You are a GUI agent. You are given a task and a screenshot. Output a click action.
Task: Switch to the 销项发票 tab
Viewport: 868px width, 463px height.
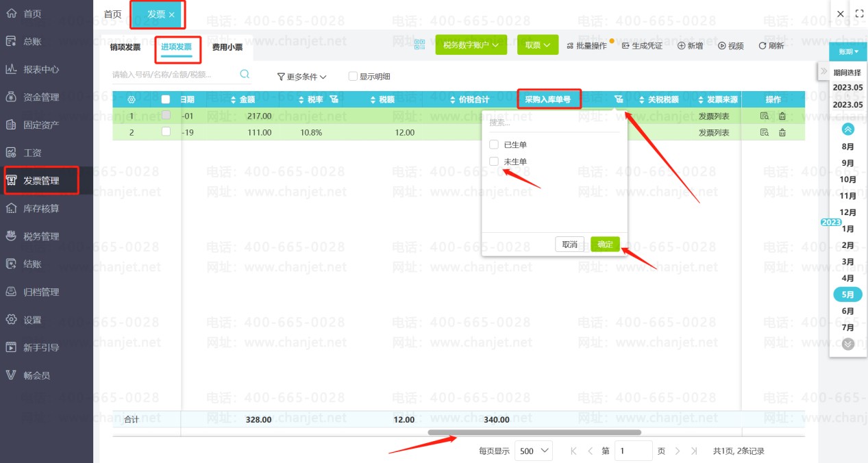pyautogui.click(x=125, y=47)
